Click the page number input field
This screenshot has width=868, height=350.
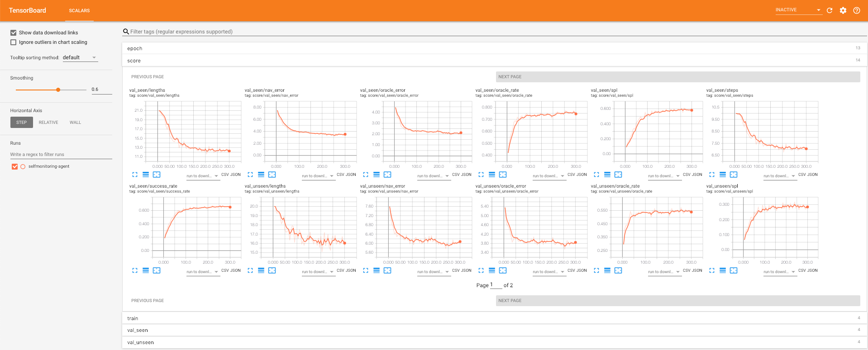(x=496, y=285)
